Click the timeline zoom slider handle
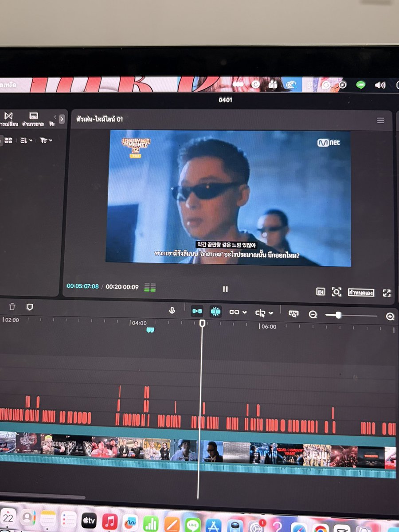399x532 pixels. coord(338,315)
